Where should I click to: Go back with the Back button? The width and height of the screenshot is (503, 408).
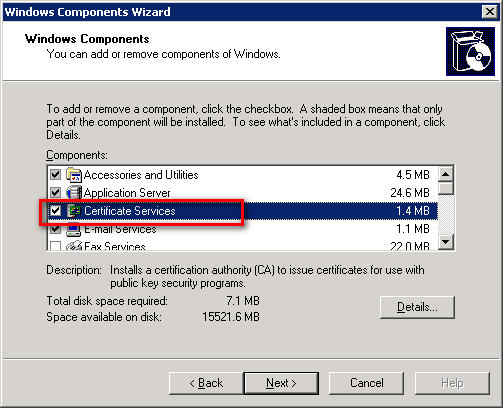(x=206, y=383)
